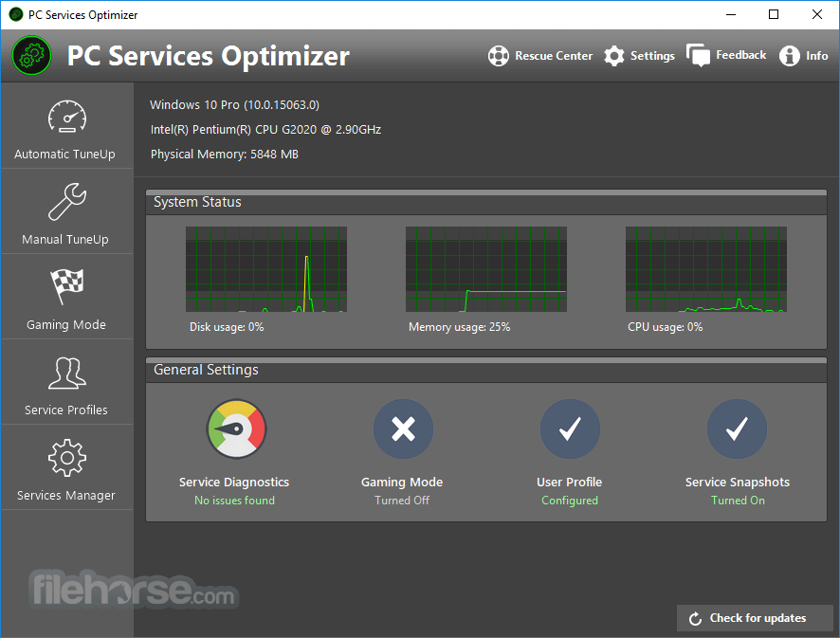Open Services Manager gear icon
840x638 pixels.
tap(67, 458)
